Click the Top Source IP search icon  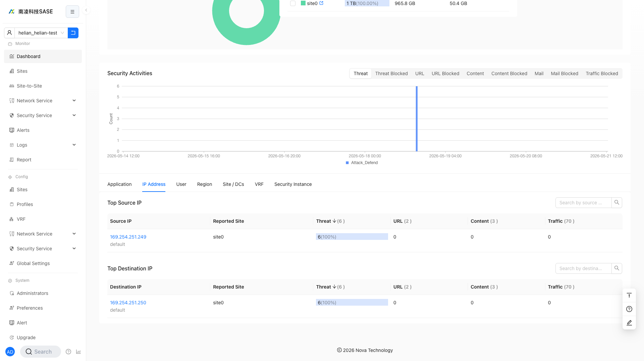click(x=616, y=203)
